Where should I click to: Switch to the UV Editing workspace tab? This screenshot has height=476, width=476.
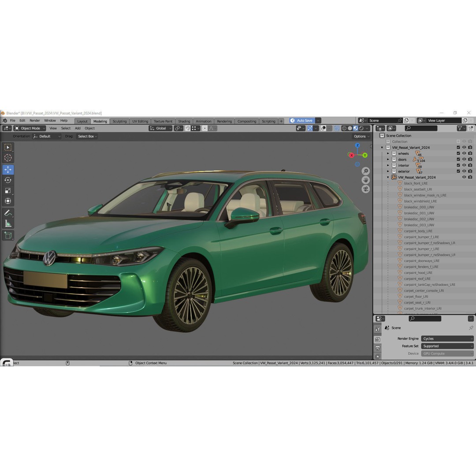(140, 121)
